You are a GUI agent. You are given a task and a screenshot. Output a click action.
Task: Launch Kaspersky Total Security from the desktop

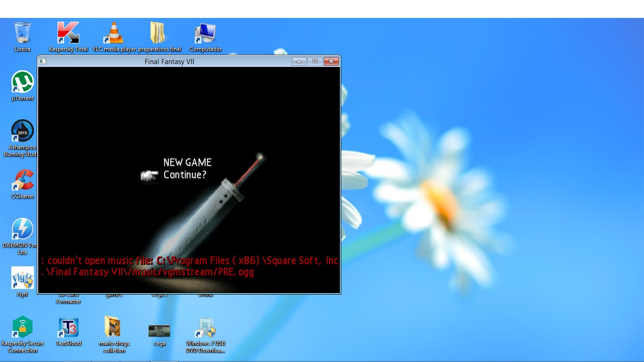pos(68,38)
